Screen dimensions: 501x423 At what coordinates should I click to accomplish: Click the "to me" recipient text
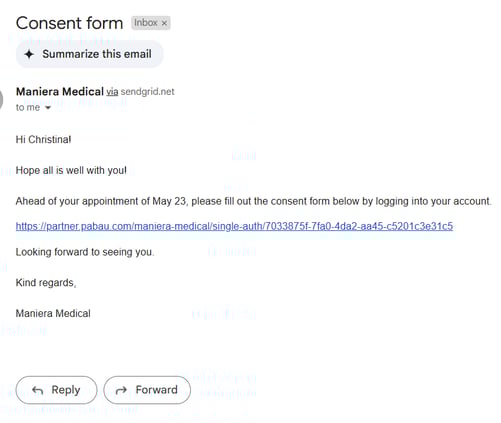click(28, 107)
